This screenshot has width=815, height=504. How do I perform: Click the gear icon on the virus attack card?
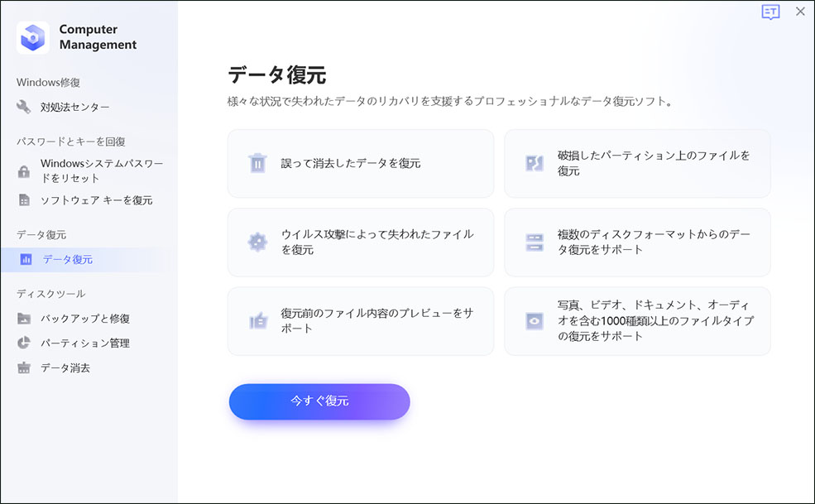pyautogui.click(x=258, y=242)
